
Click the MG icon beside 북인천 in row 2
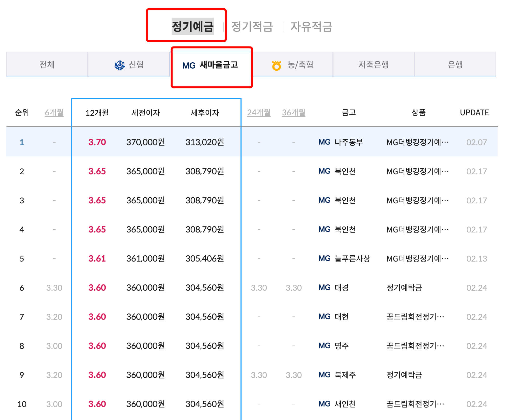point(325,171)
